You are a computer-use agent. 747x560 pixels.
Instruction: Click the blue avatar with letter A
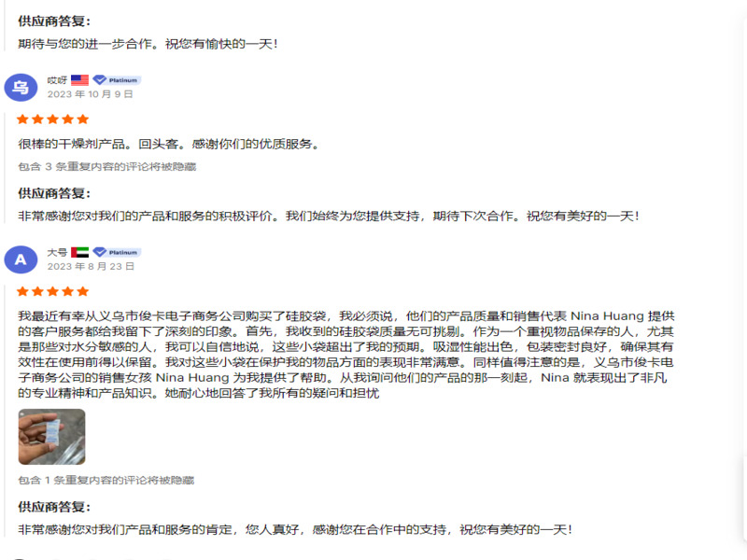[21, 259]
